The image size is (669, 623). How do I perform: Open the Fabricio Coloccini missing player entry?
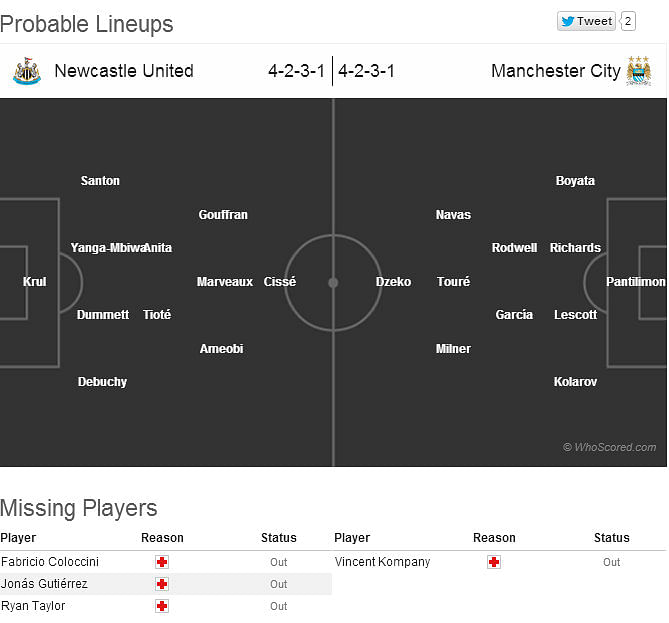tap(50, 562)
